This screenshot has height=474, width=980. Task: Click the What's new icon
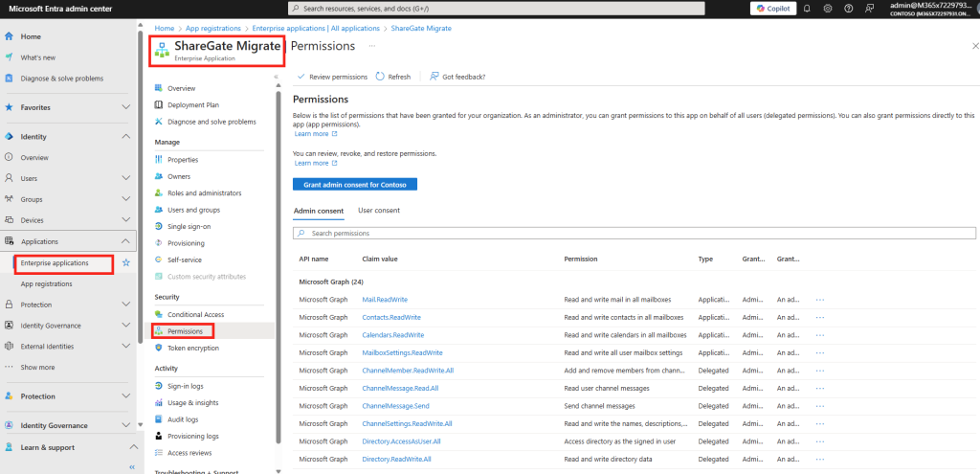point(9,57)
